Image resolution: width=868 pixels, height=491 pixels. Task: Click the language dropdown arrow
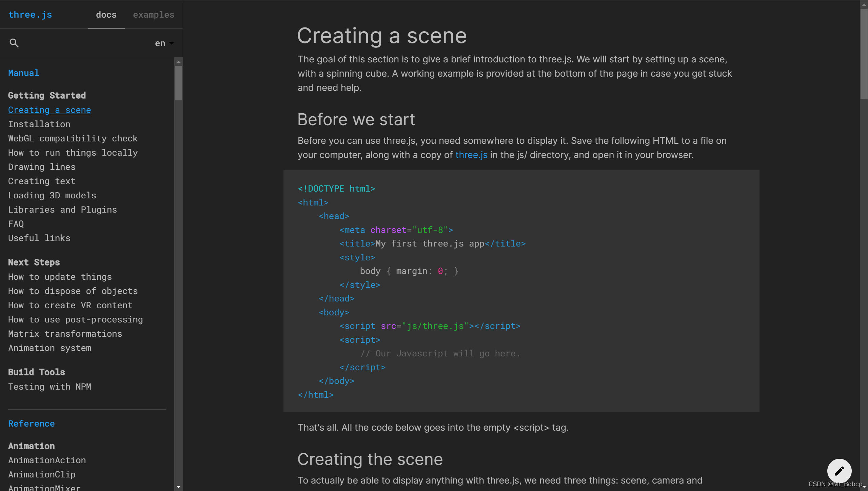click(172, 42)
